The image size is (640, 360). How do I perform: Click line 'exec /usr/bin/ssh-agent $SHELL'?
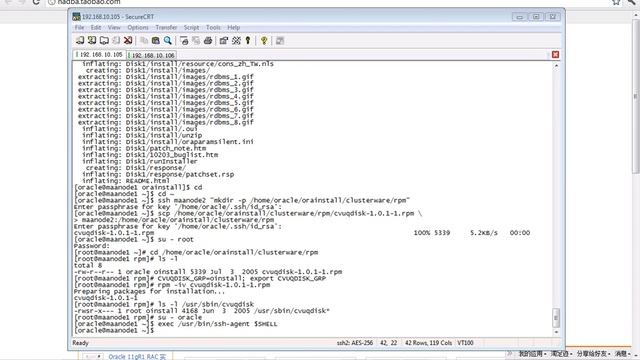point(176,324)
